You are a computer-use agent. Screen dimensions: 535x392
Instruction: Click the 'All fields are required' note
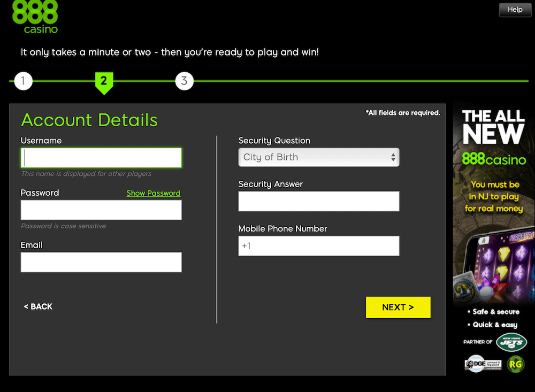(x=403, y=113)
